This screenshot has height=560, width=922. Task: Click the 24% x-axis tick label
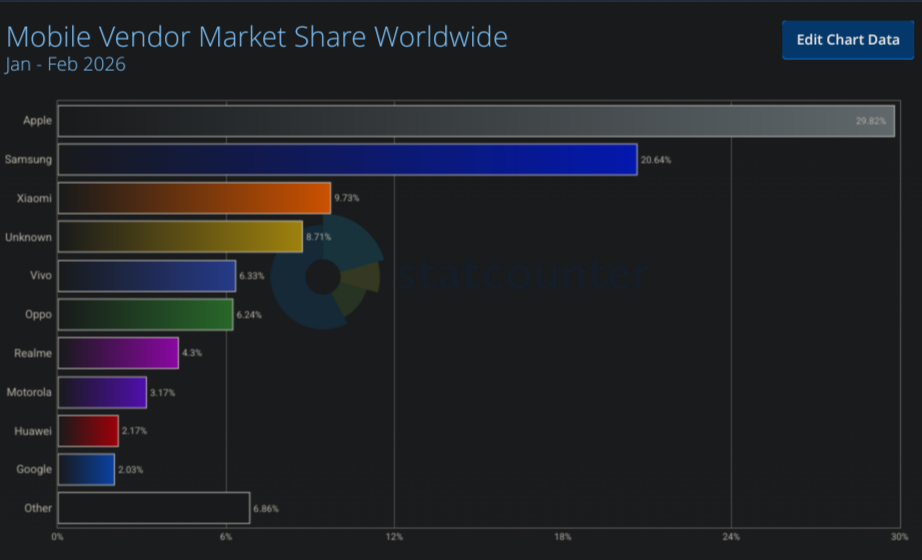[731, 536]
